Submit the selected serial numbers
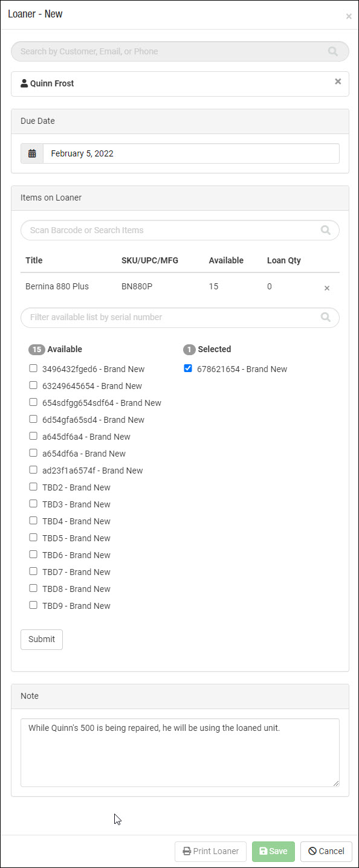Screen dimensions: 359x868 pos(42,639)
